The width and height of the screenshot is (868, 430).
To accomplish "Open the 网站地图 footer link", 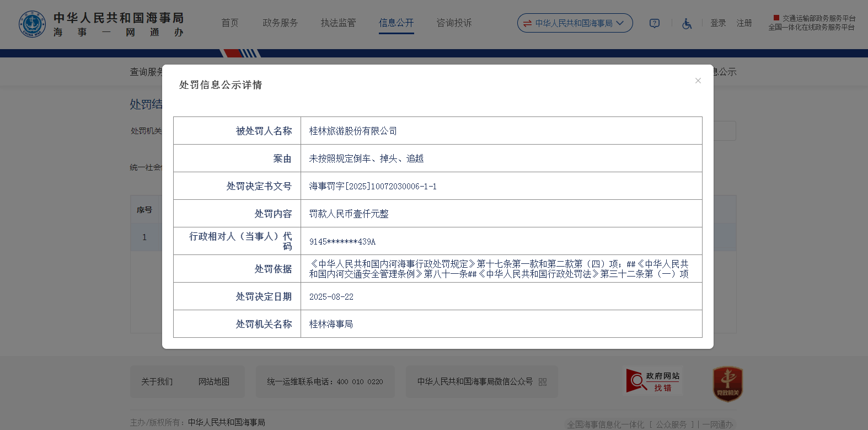I will [214, 382].
